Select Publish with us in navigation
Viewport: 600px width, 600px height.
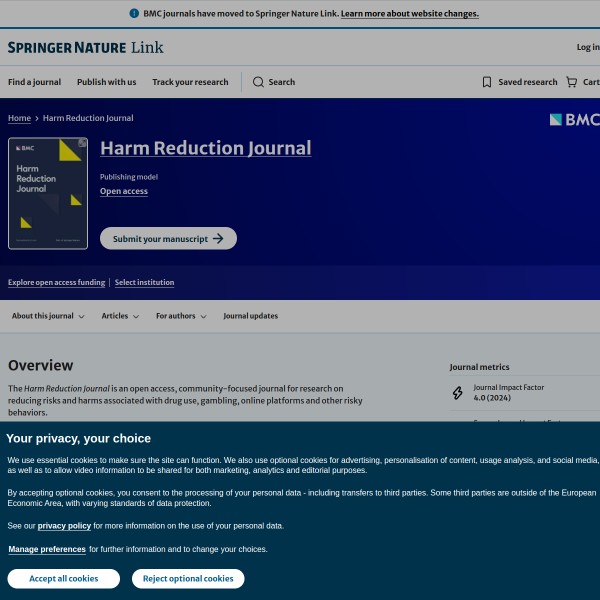(106, 82)
